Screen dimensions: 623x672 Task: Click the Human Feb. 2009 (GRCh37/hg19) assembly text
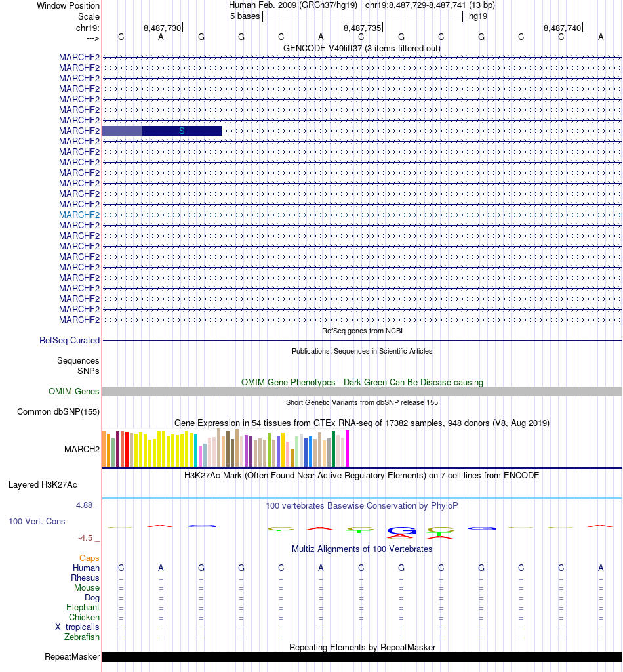pos(293,5)
